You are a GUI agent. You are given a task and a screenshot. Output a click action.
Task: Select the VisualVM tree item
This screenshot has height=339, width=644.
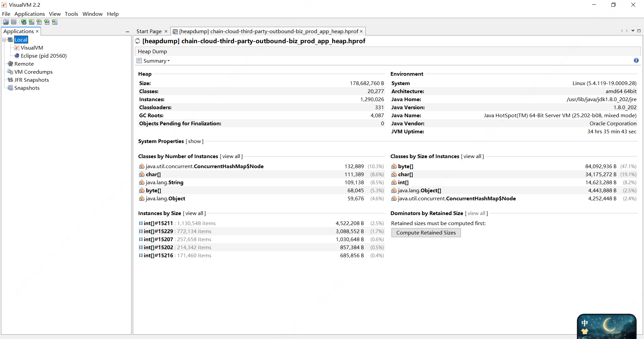(32, 48)
